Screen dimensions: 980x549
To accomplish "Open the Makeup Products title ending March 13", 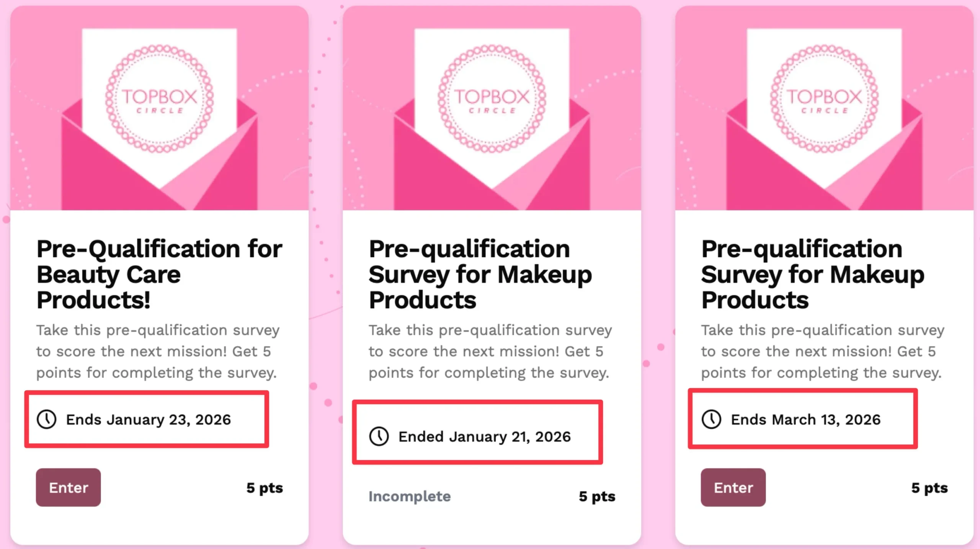I will 812,274.
